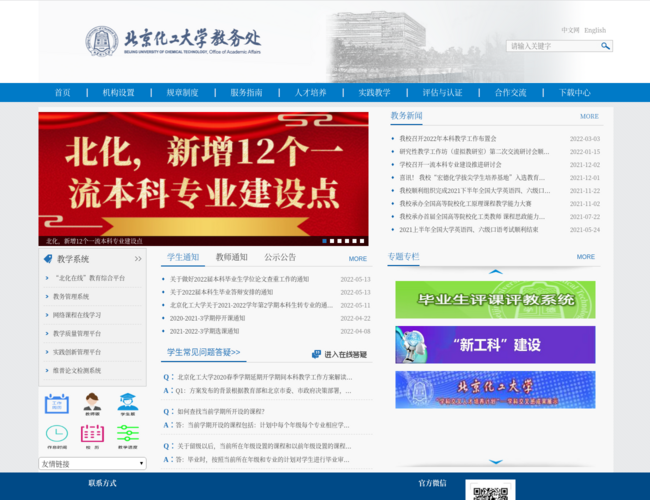Viewport: 650px width, 500px height.
Task: Open the 工作周历 blue calendar icon
Action: coord(57,405)
